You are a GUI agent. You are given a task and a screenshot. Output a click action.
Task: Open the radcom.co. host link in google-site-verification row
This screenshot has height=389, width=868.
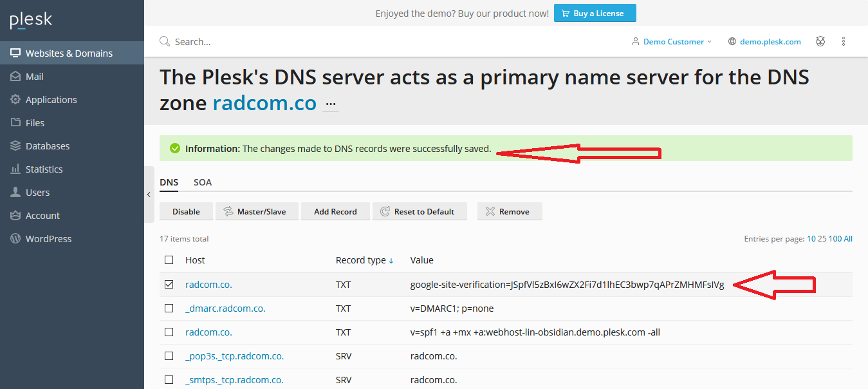(x=208, y=285)
